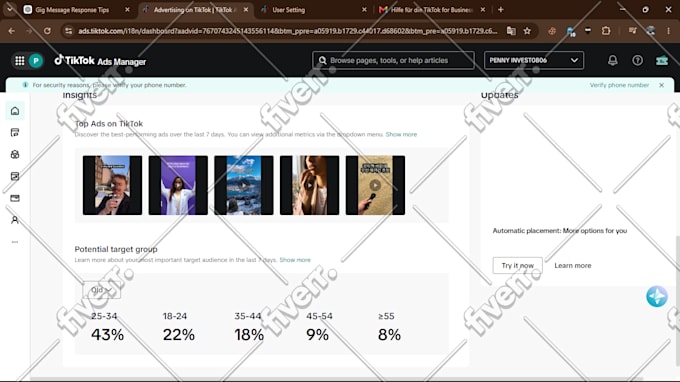Open the person sidebar icon
Viewport: 680px width, 382px height.
pyautogui.click(x=15, y=220)
